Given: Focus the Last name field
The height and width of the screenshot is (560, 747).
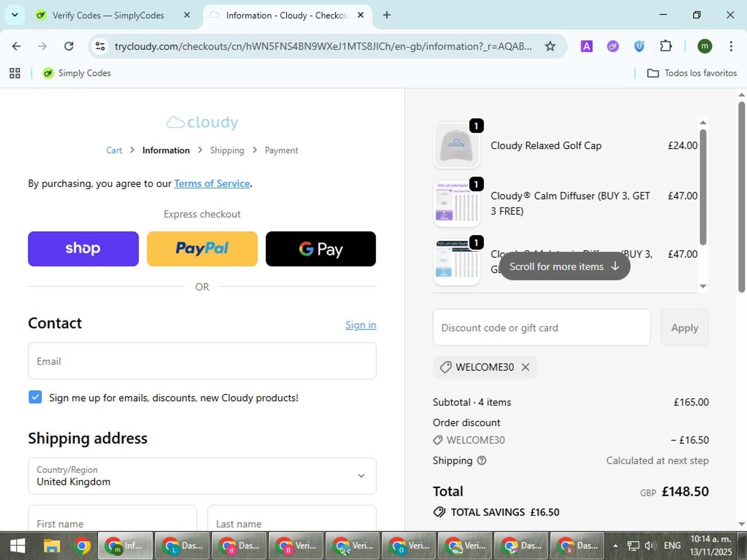Looking at the screenshot, I should pyautogui.click(x=292, y=518).
